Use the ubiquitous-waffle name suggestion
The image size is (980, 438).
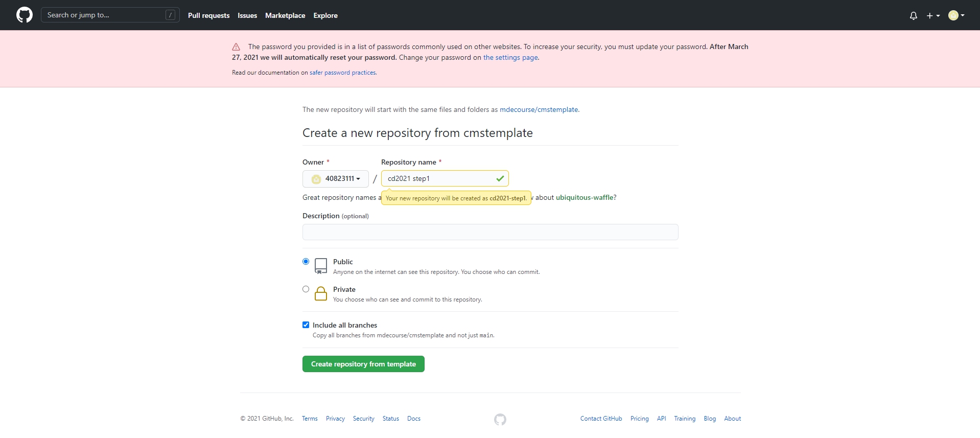[x=585, y=197]
